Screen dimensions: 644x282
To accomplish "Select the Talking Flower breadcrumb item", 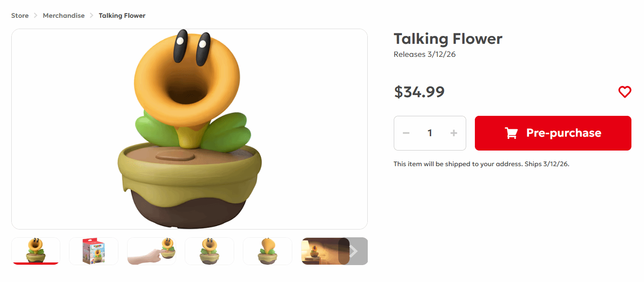I will (x=122, y=16).
